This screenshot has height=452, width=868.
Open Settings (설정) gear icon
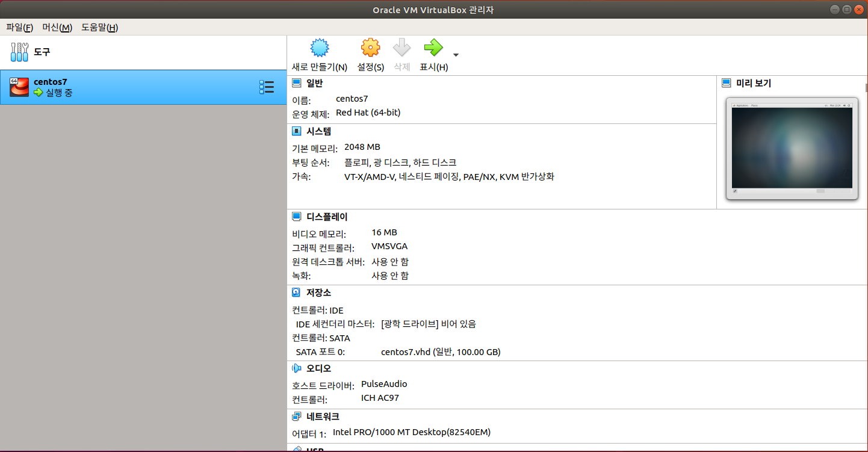click(370, 48)
